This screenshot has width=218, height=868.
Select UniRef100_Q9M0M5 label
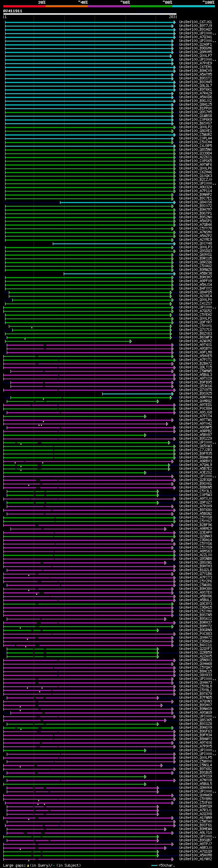pyautogui.click(x=196, y=52)
